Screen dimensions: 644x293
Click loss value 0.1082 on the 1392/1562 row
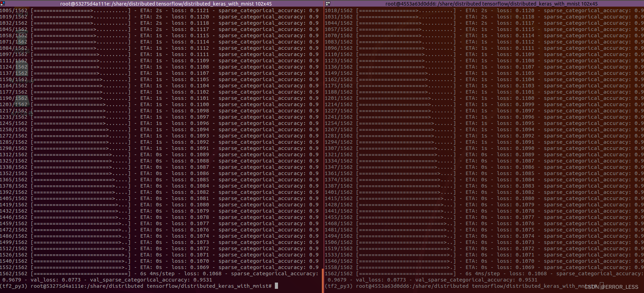(x=200, y=192)
